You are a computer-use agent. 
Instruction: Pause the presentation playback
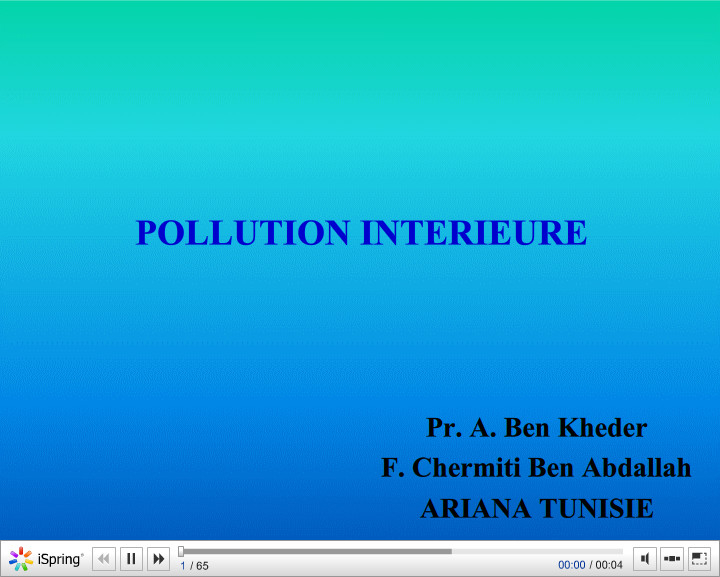[x=131, y=559]
